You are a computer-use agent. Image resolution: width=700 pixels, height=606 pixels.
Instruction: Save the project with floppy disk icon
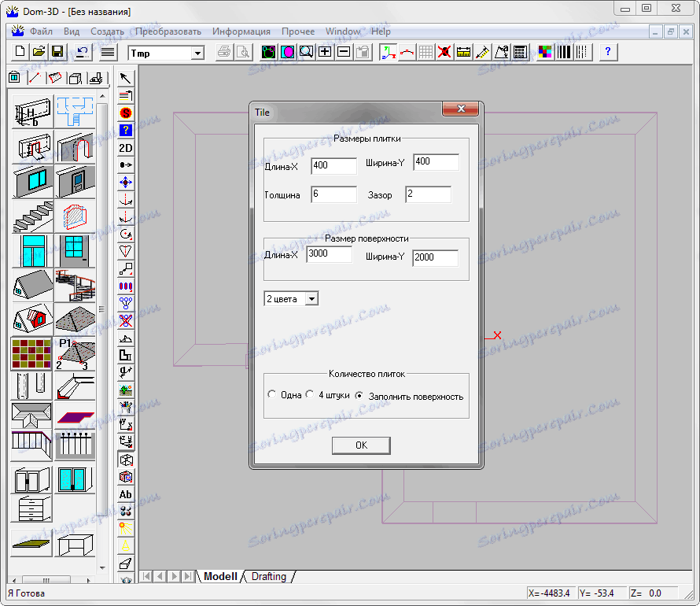click(x=57, y=52)
